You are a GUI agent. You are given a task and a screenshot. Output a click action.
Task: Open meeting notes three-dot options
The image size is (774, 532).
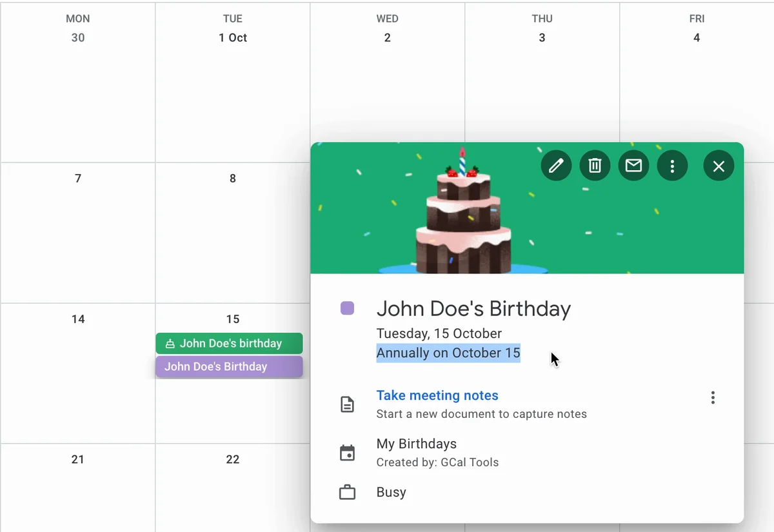click(x=713, y=397)
